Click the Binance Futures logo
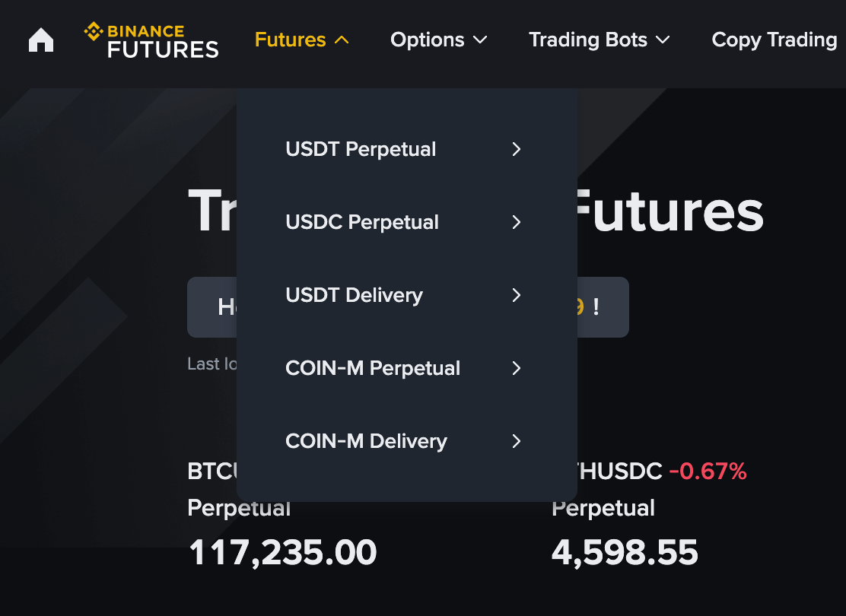Image resolution: width=846 pixels, height=616 pixels. [x=151, y=40]
